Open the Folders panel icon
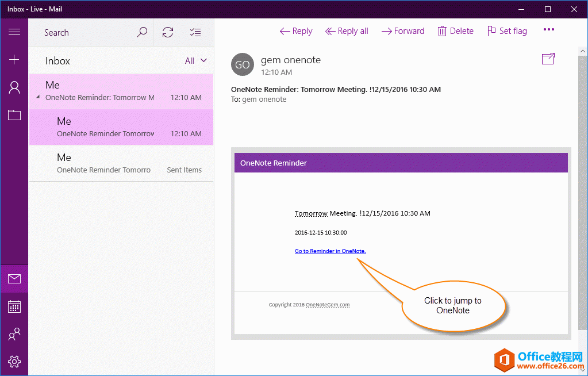Screen dimensions: 588x376 14,114
